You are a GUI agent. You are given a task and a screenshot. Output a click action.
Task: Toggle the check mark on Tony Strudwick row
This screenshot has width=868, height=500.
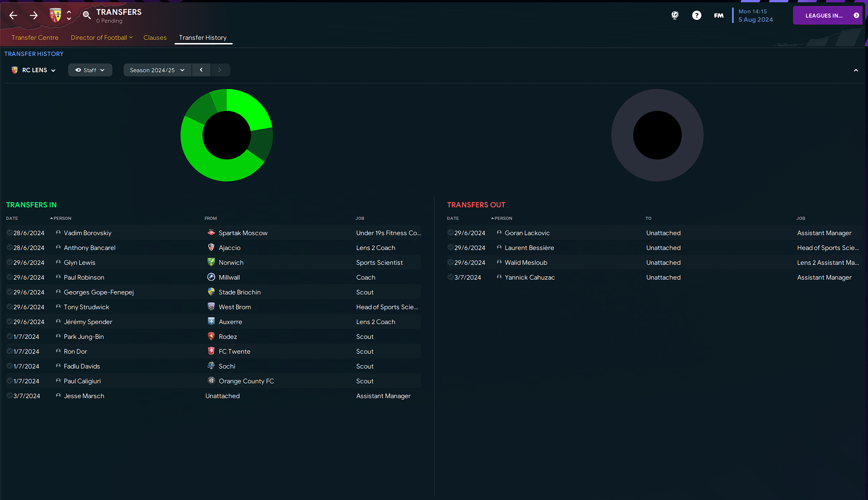pos(9,307)
